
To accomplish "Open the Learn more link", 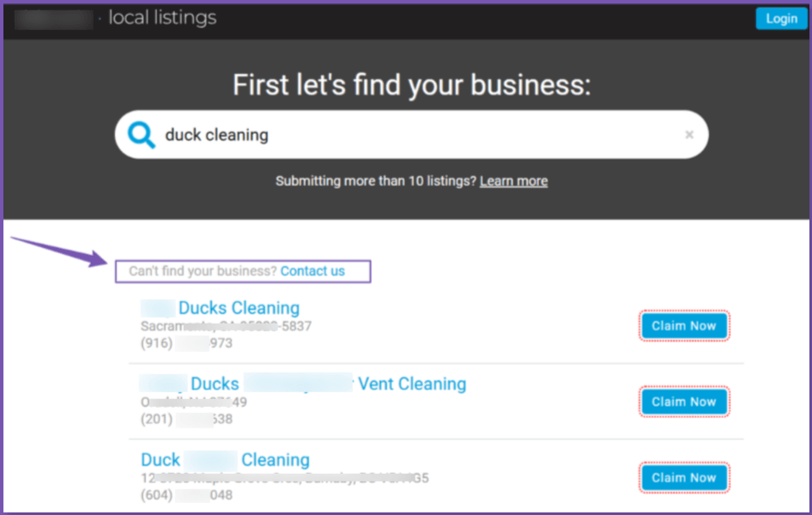I will pos(513,181).
